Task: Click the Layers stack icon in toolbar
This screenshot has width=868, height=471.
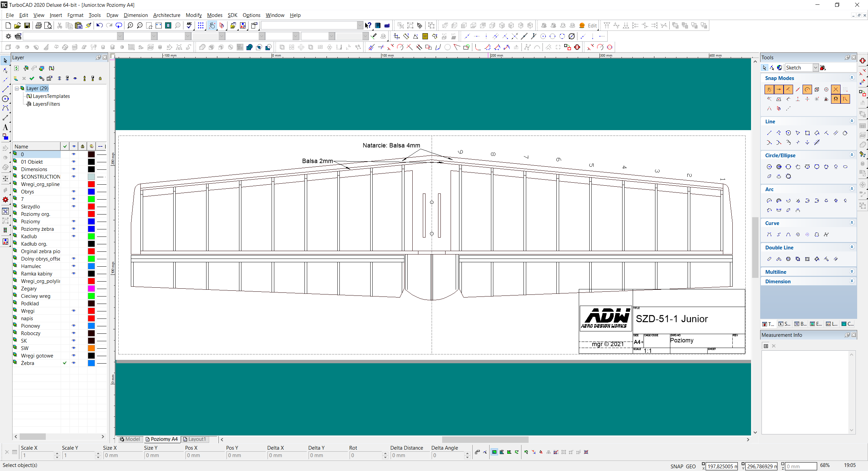Action: (x=18, y=36)
